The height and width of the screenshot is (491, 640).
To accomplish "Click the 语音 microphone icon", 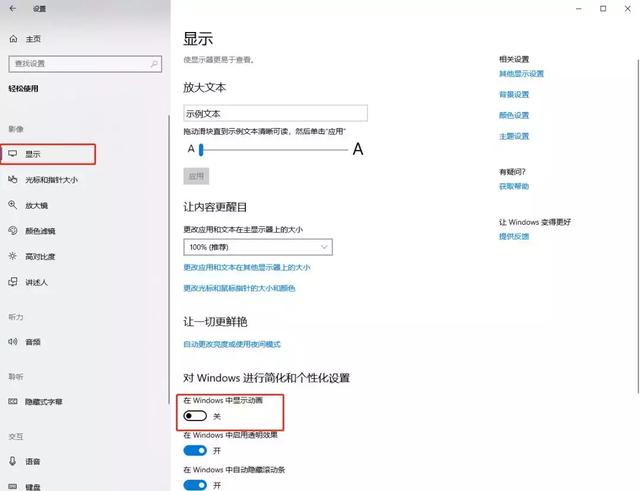I will tap(13, 461).
